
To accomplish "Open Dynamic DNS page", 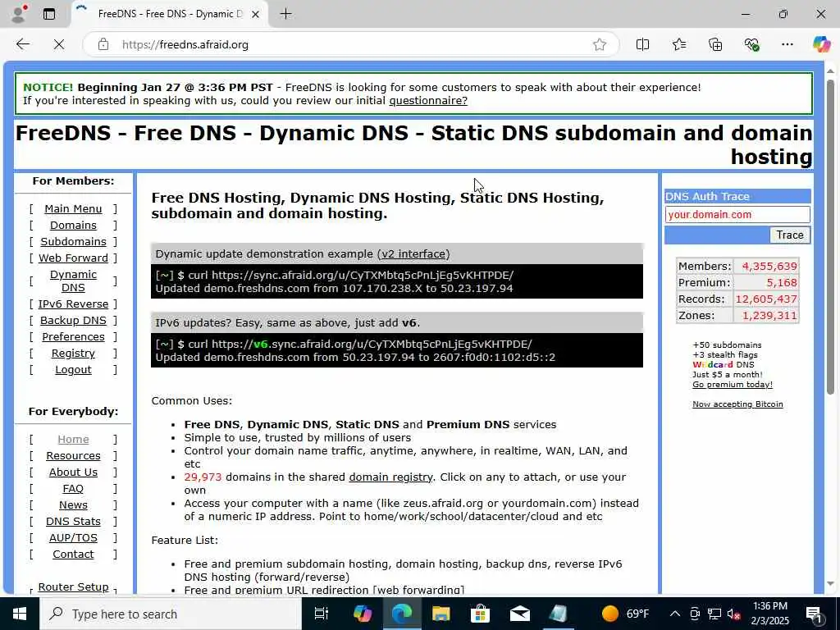I will pyautogui.click(x=73, y=281).
